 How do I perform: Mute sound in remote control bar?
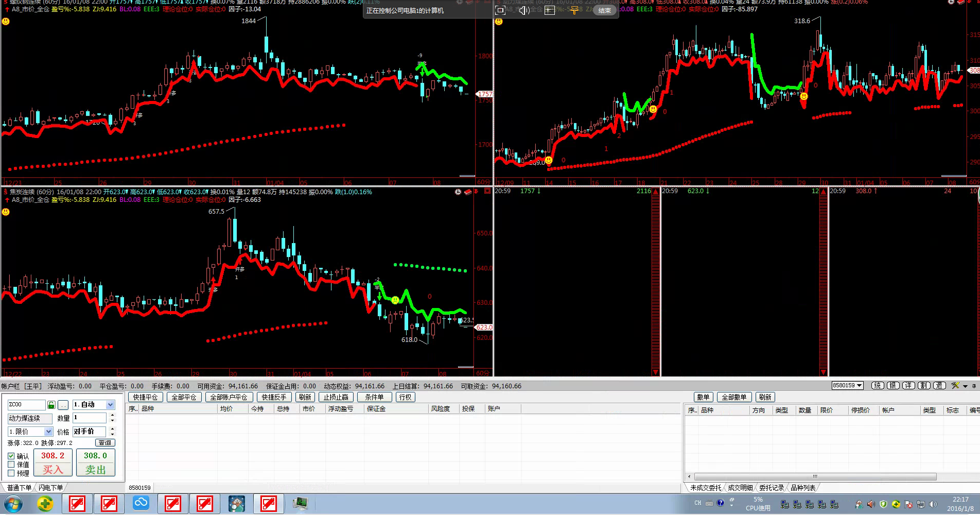[524, 10]
